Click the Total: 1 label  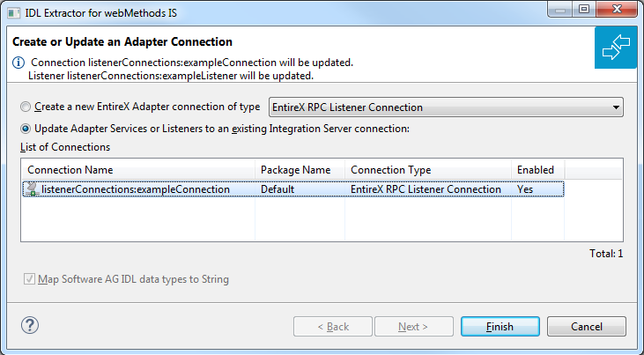(x=606, y=254)
